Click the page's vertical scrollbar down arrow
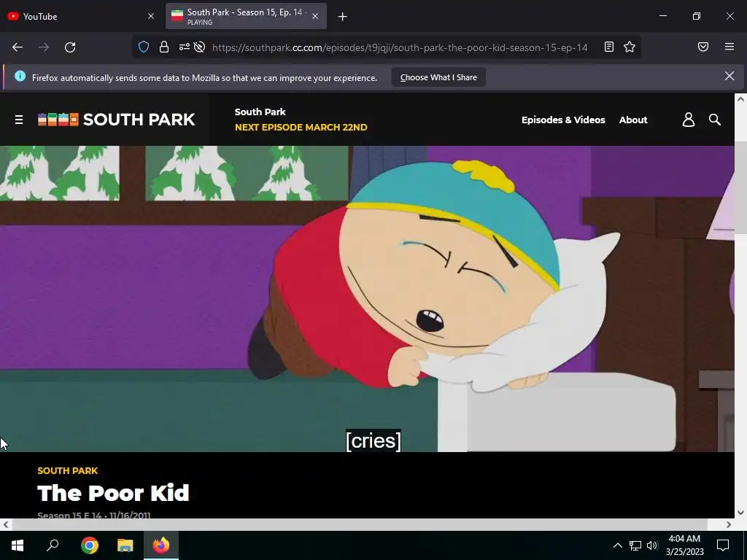 pyautogui.click(x=740, y=513)
